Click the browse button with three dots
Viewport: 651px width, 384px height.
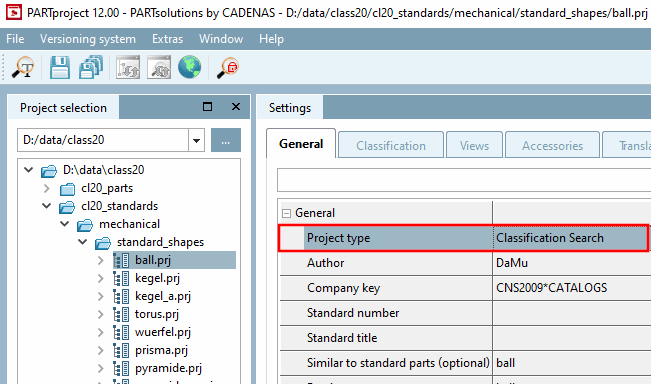pyautogui.click(x=225, y=140)
